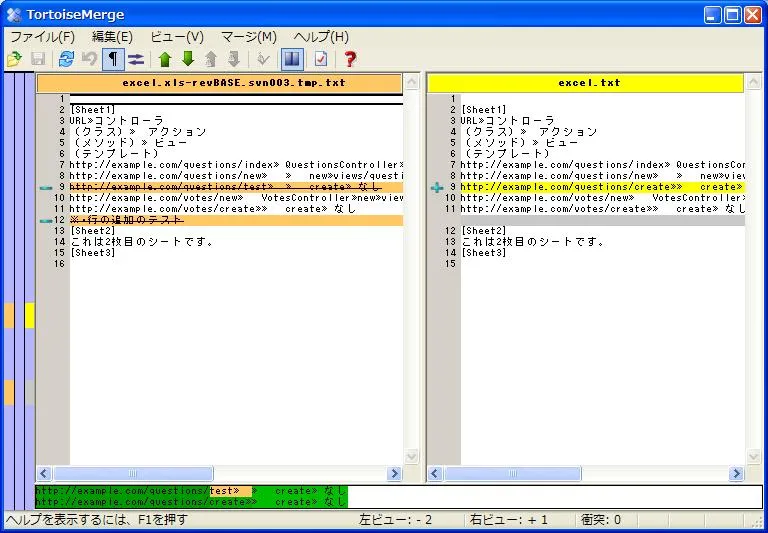This screenshot has height=533, width=768.
Task: Click [Sheet2] line in left pane
Action: pyautogui.click(x=93, y=231)
